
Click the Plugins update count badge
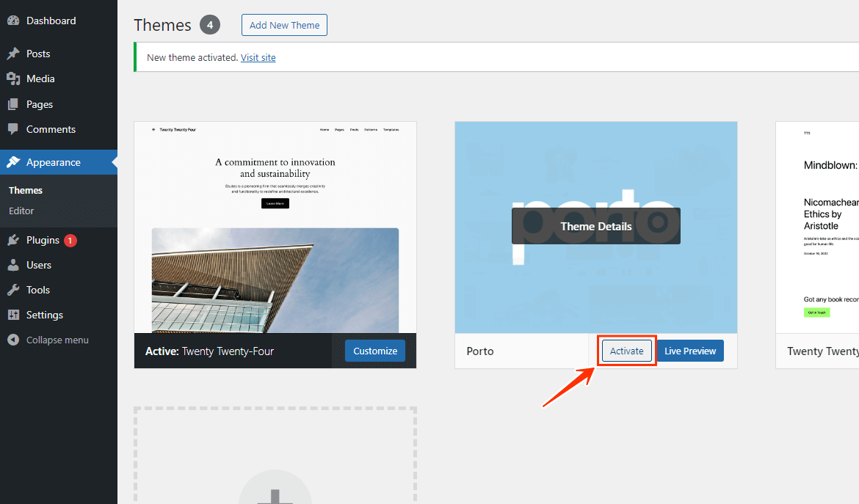[70, 240]
